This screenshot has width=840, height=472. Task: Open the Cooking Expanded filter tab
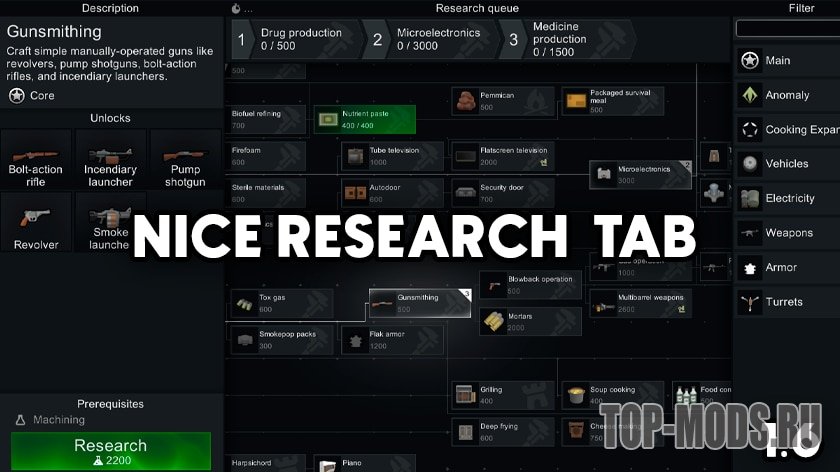788,130
